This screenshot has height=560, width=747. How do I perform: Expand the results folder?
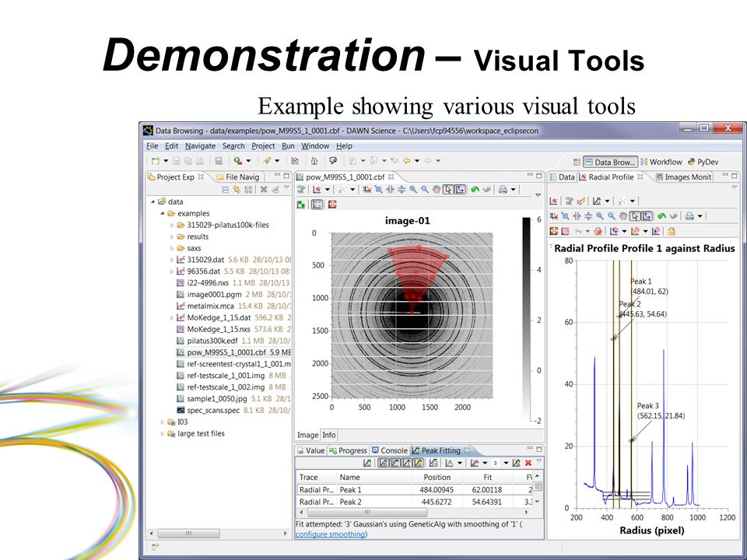click(171, 236)
